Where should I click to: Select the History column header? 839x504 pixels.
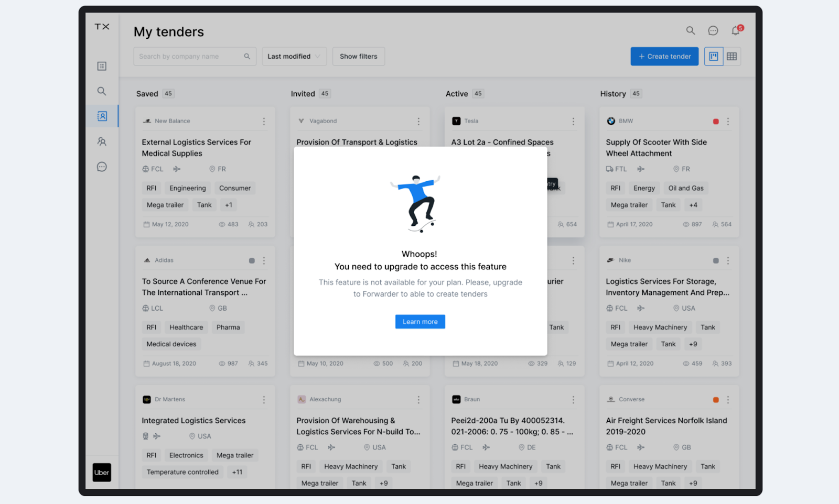(x=613, y=94)
